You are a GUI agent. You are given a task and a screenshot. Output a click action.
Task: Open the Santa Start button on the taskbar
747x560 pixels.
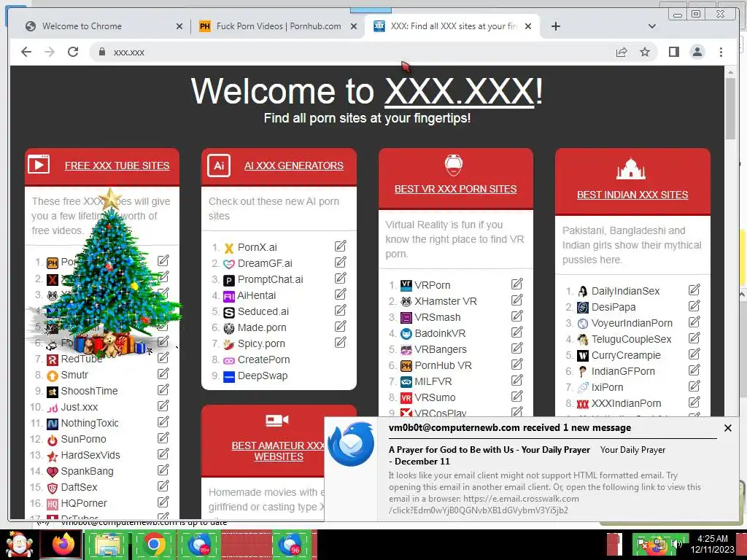point(18,545)
